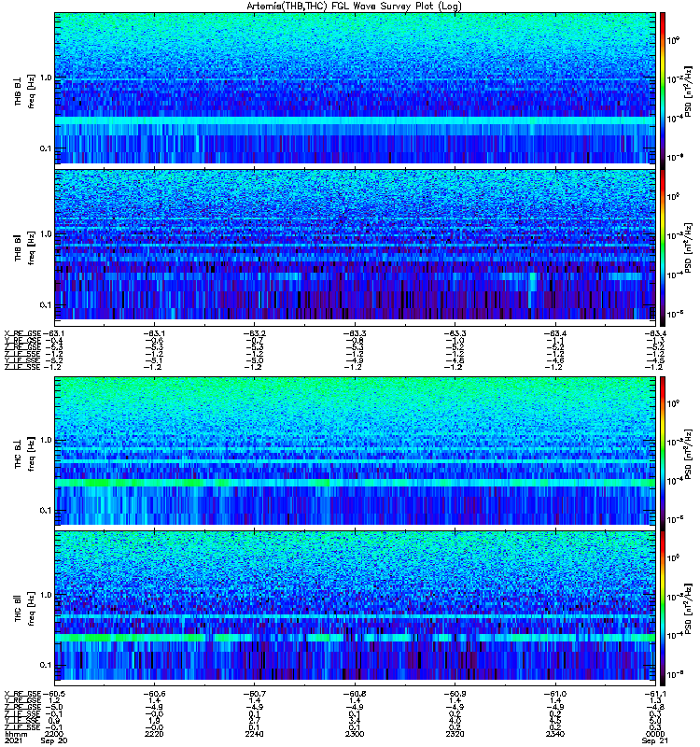Click the "1.0" frequency tick of the THC B⊥ panel
Viewport: 700px width, 747px height.
[x=46, y=440]
